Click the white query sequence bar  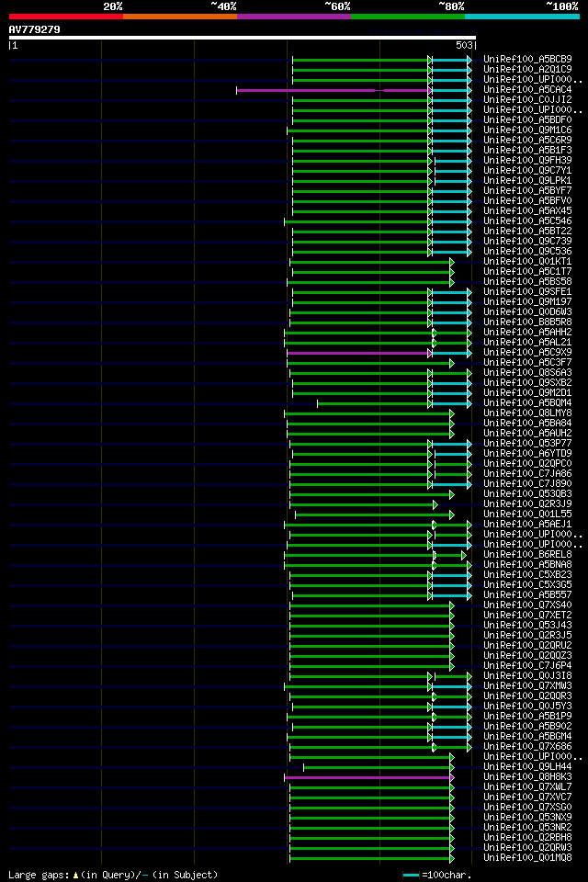[x=243, y=38]
